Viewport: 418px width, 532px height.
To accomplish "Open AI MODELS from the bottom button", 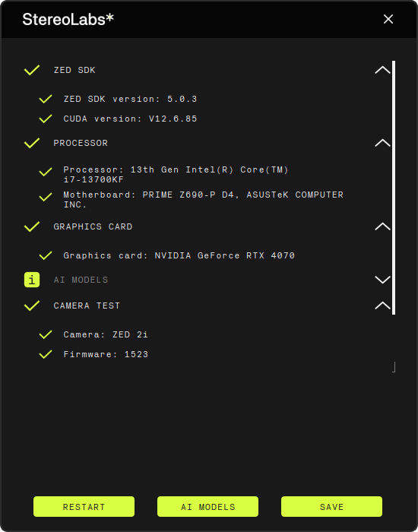I will tap(207, 507).
